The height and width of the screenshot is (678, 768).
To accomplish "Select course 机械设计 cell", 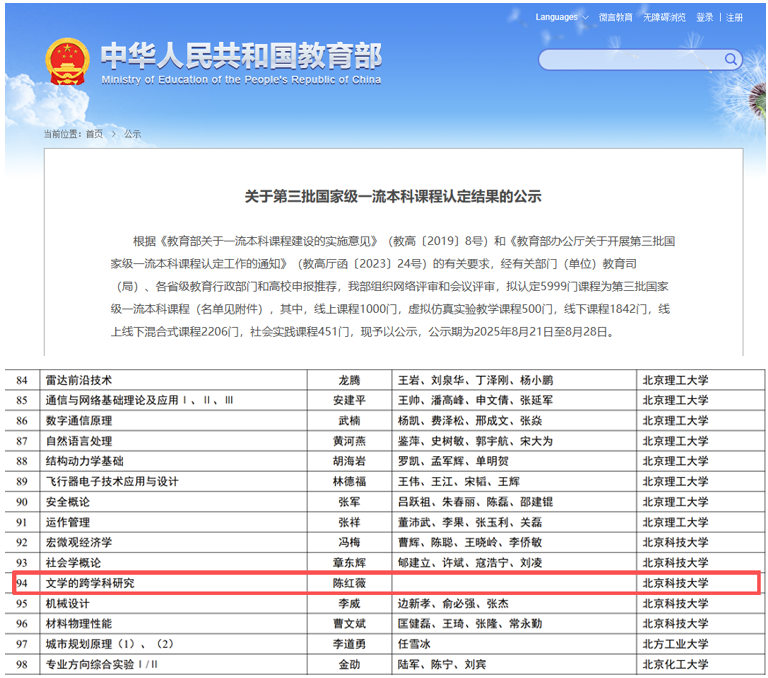I will [x=68, y=604].
